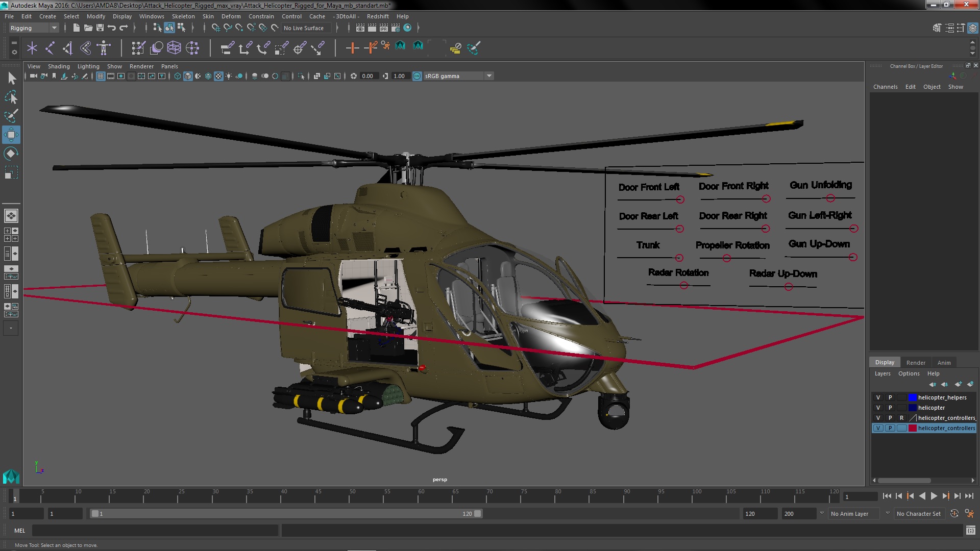Open the Constrain menu

coord(261,16)
